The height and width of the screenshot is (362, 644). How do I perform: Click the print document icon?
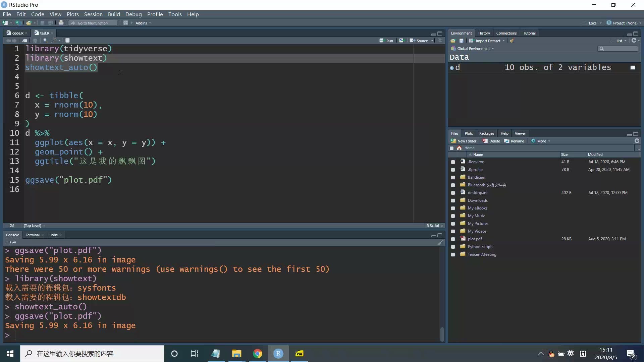point(61,23)
